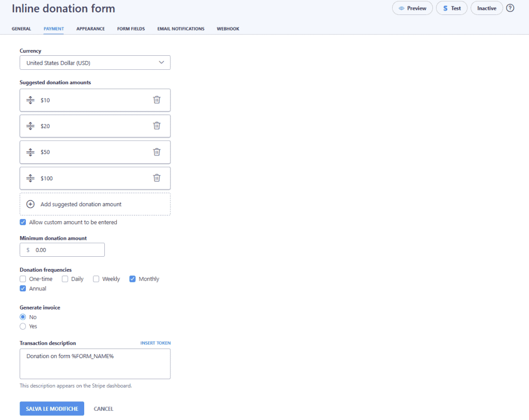Open the Currency dropdown

click(95, 63)
